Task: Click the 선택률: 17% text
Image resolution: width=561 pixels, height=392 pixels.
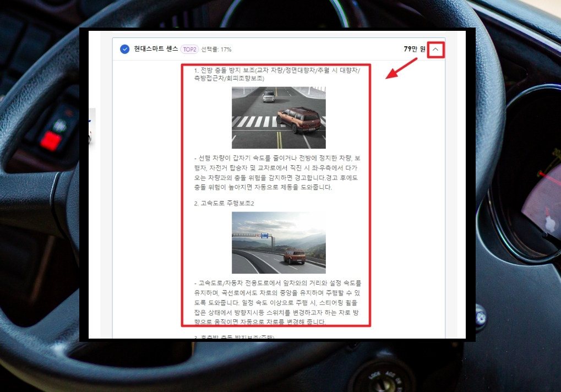Action: pos(216,50)
